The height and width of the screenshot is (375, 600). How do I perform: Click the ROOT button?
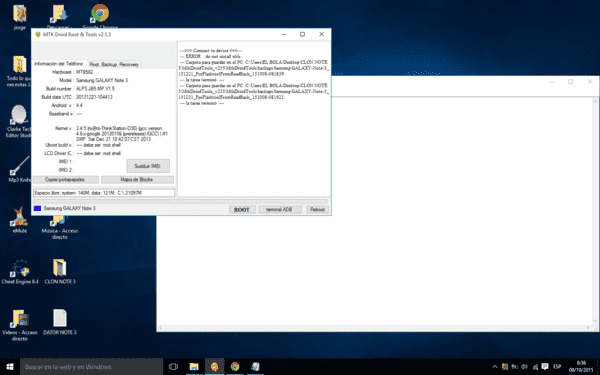pos(242,210)
